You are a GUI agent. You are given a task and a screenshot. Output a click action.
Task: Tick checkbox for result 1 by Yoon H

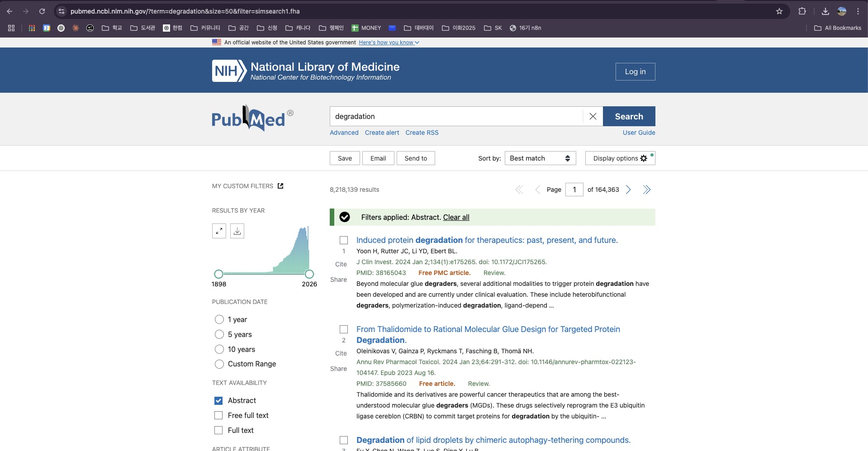coord(344,240)
